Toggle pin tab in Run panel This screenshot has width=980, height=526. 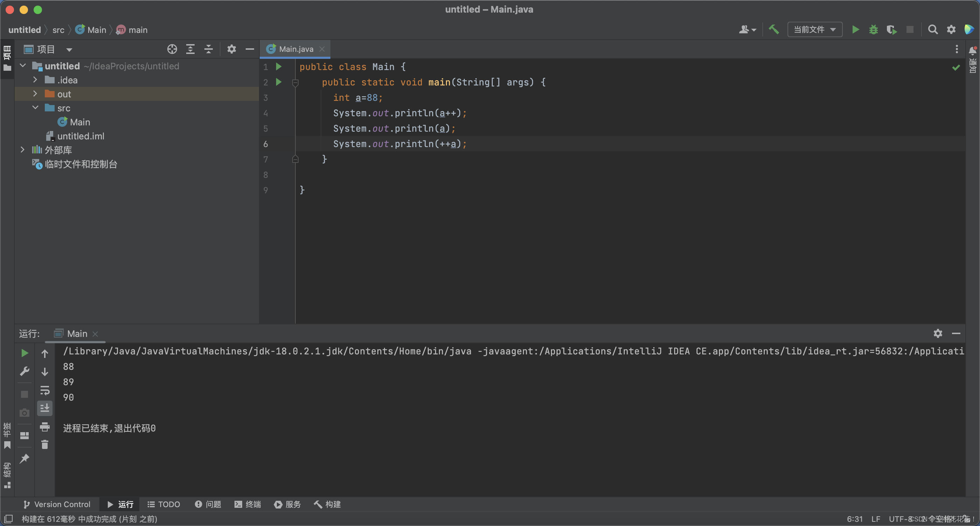pyautogui.click(x=25, y=459)
